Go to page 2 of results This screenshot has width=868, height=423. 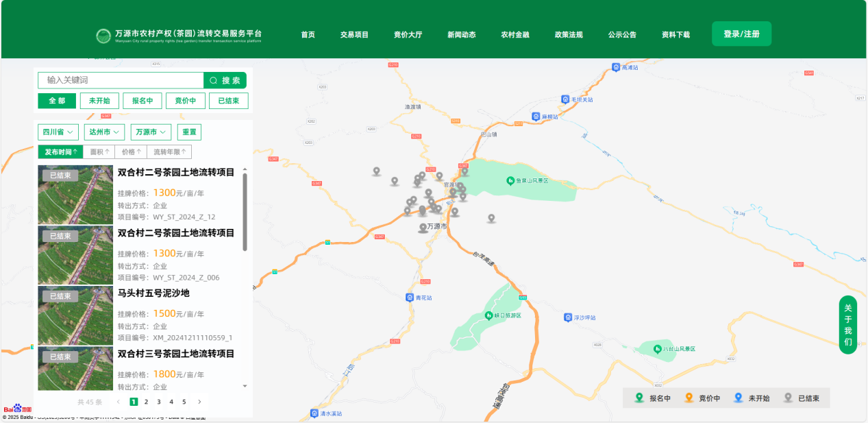click(x=146, y=402)
